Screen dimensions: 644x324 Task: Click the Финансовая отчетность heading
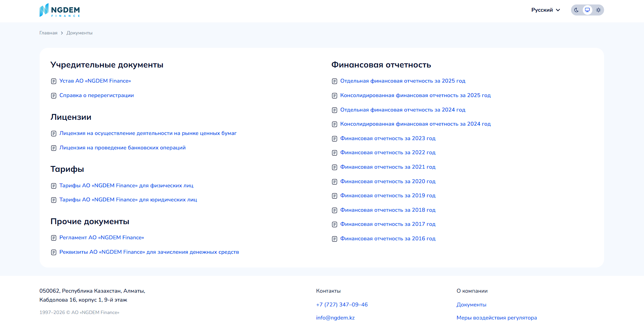click(381, 65)
